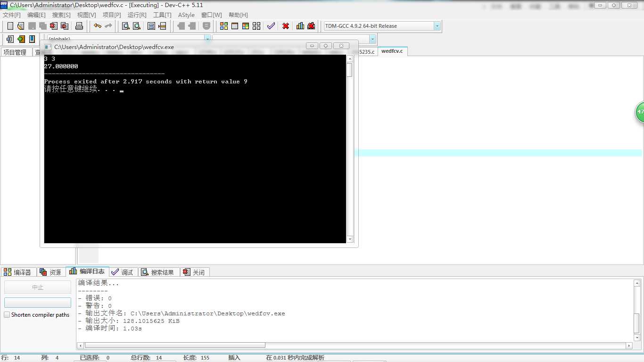Image resolution: width=644 pixels, height=362 pixels.
Task: Open the 编辑[E] menu
Action: (36, 15)
